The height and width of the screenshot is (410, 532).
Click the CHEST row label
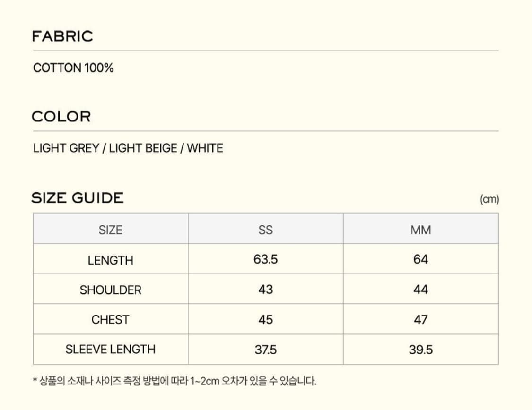pos(111,320)
